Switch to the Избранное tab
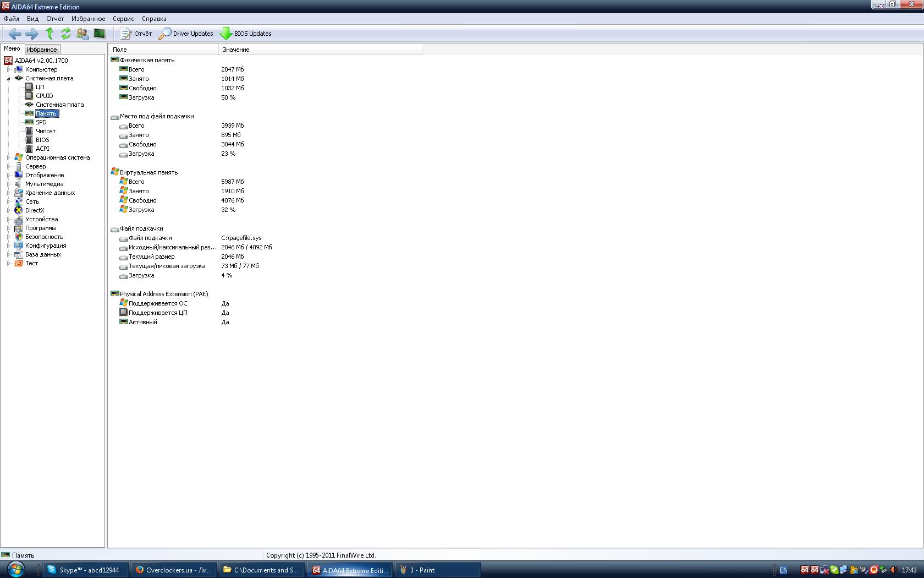This screenshot has width=924, height=578. pos(42,50)
